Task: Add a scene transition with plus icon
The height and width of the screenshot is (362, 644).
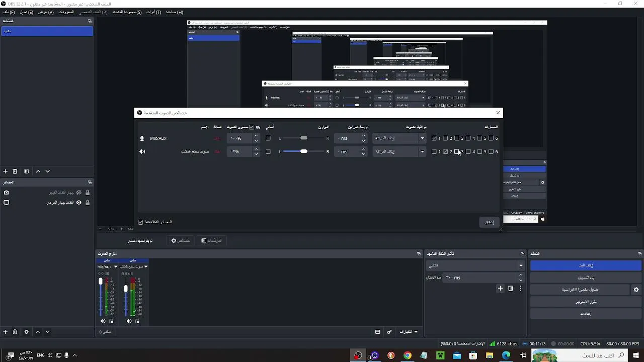Action: pos(500,288)
